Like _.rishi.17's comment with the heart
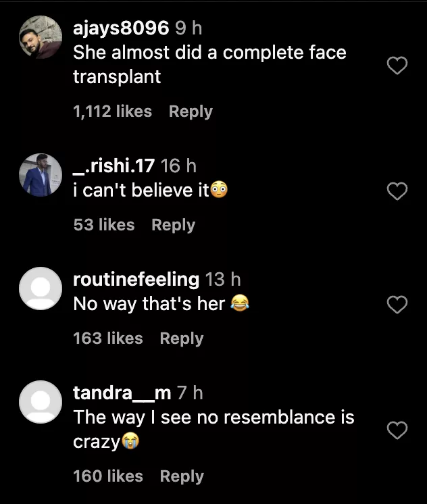 click(x=397, y=192)
